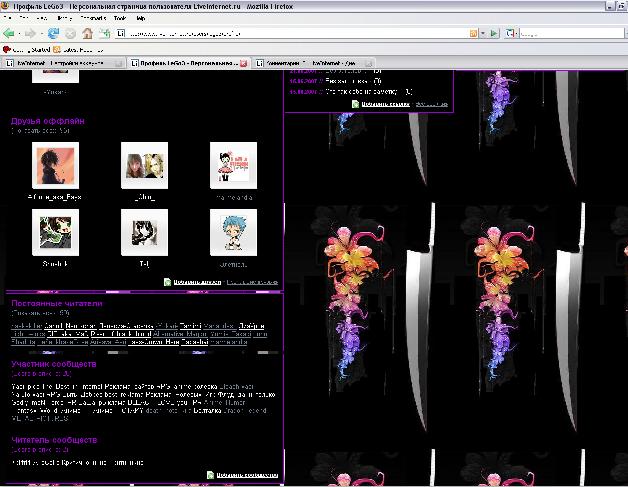Click the grey forward arrow button
Viewport: 628px width, 487px height.
coord(30,33)
